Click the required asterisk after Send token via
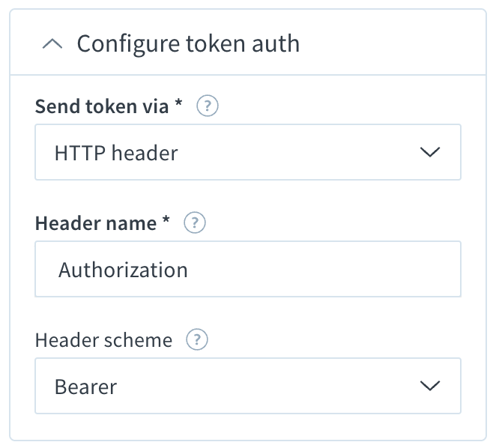Screen dimensions: 499x448 click(x=178, y=103)
